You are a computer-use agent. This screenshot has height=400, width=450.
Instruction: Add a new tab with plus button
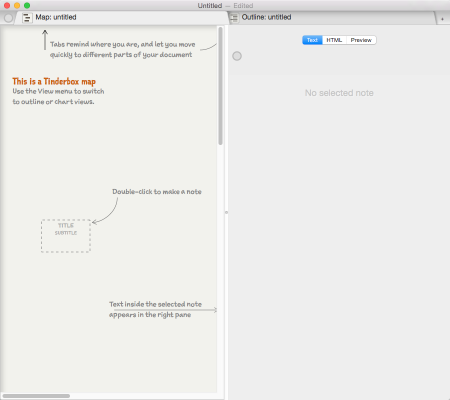(442, 19)
